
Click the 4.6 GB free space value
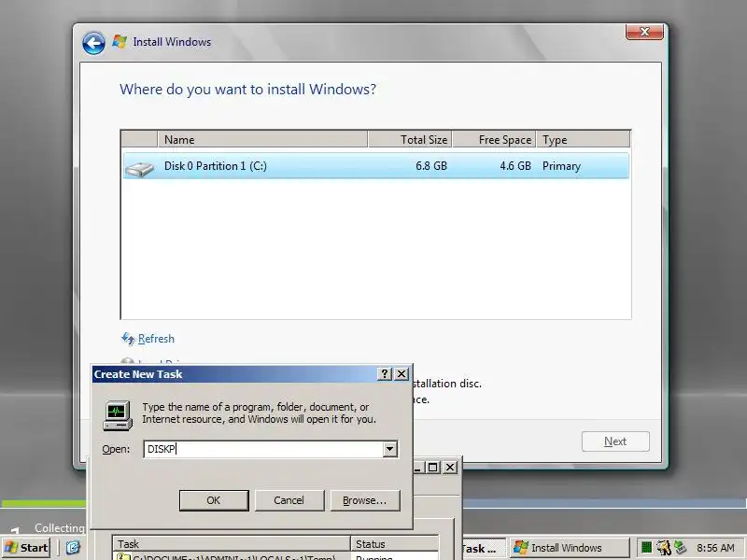(515, 166)
